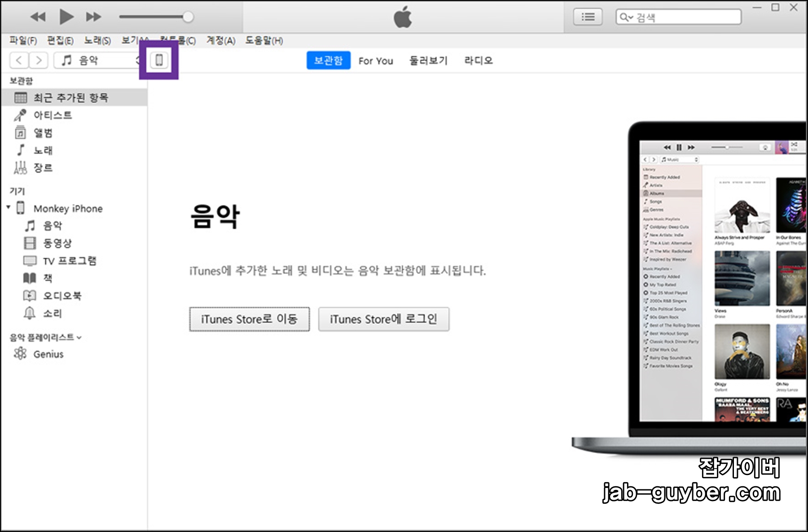Go back with the left arrow button
Screen dimensions: 808x532
[19, 60]
